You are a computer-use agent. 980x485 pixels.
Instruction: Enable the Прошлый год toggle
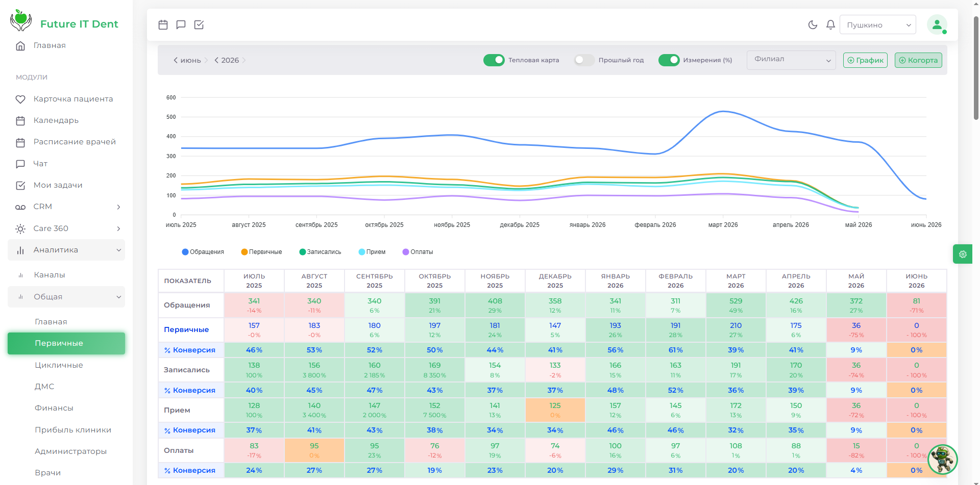point(584,60)
